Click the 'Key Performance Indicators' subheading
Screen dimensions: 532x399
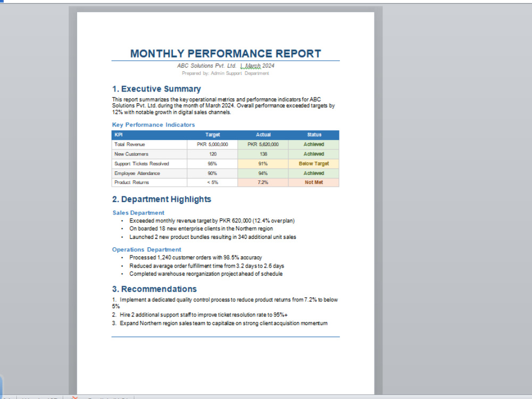click(153, 125)
